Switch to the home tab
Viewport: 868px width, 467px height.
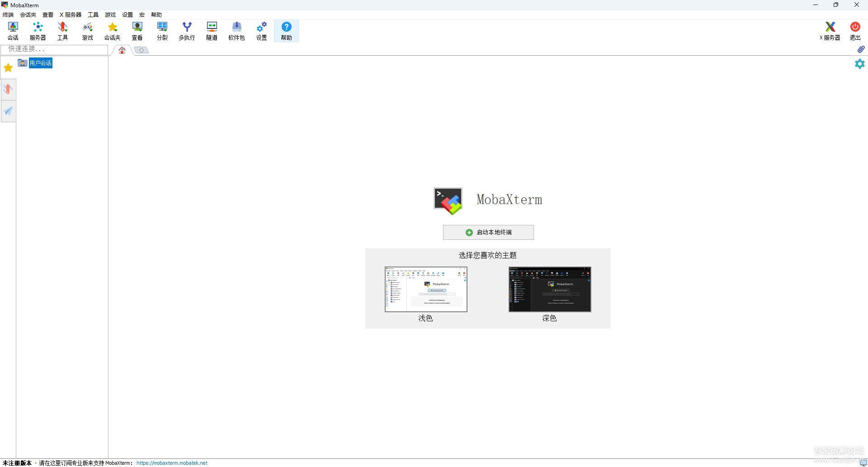pos(122,50)
